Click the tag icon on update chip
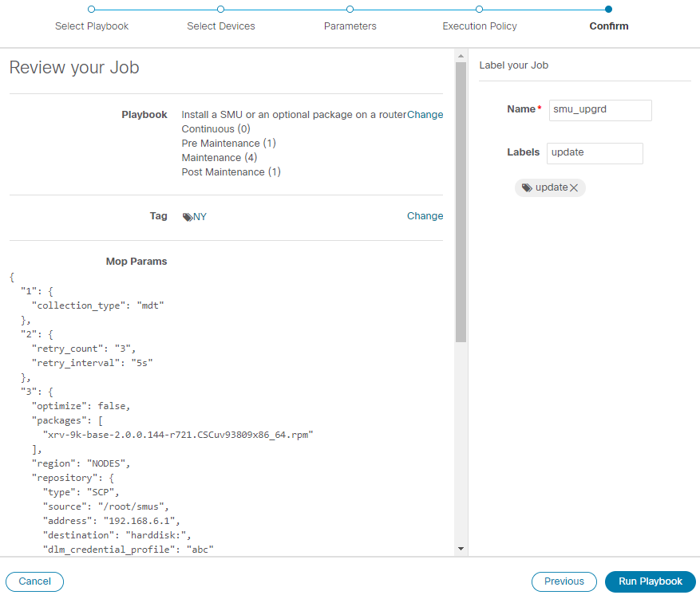This screenshot has width=700, height=599. pos(527,188)
